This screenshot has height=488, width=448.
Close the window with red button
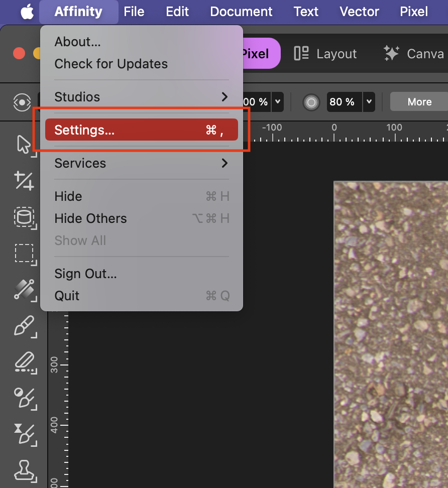click(19, 53)
